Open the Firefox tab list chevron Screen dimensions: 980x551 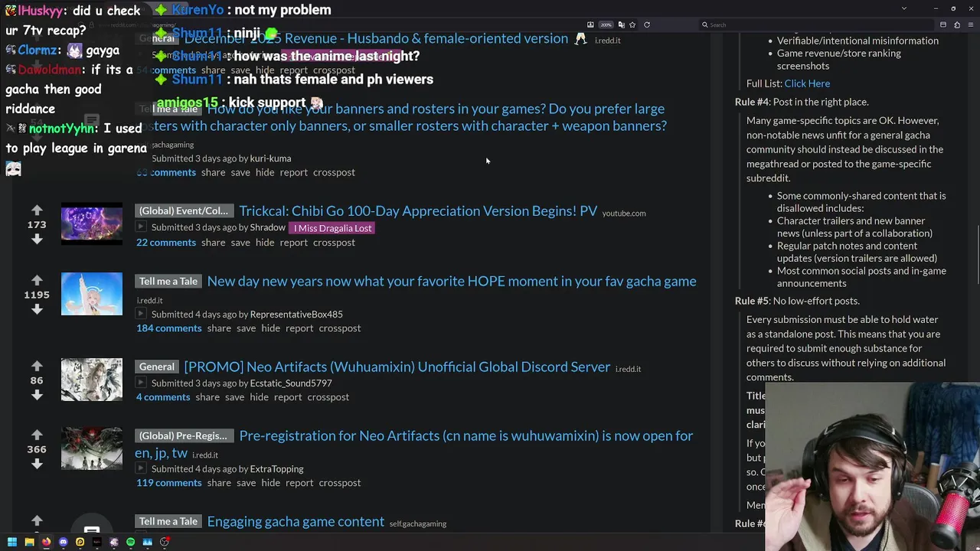coord(904,8)
